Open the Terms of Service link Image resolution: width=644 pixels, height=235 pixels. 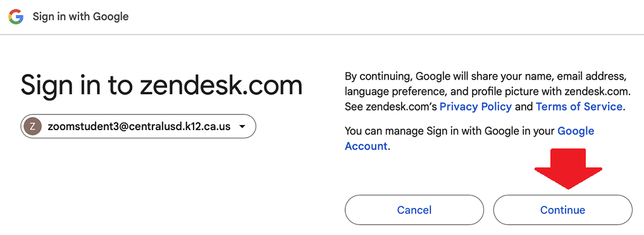tap(579, 107)
